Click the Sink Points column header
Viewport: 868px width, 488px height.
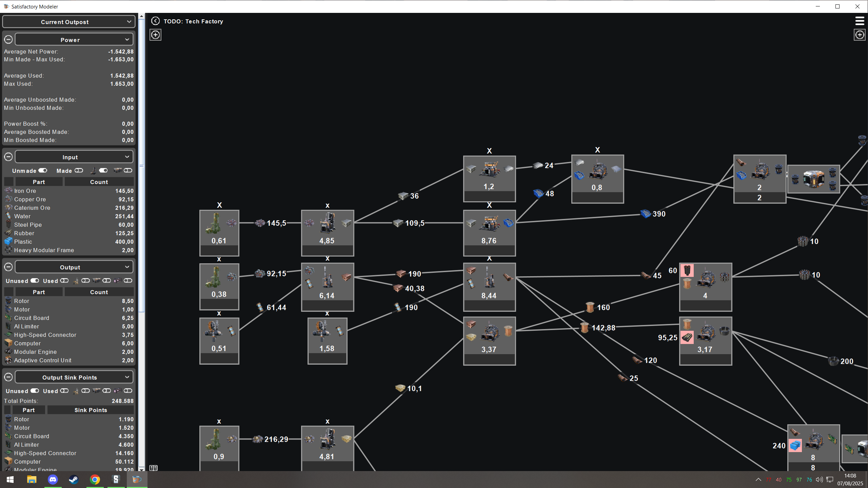(x=91, y=410)
